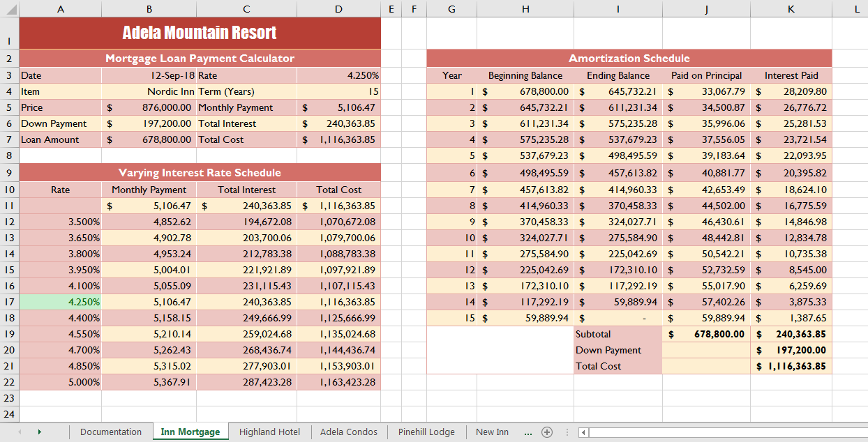Click the next sheet navigation arrow
The image size is (868, 442).
pyautogui.click(x=40, y=432)
